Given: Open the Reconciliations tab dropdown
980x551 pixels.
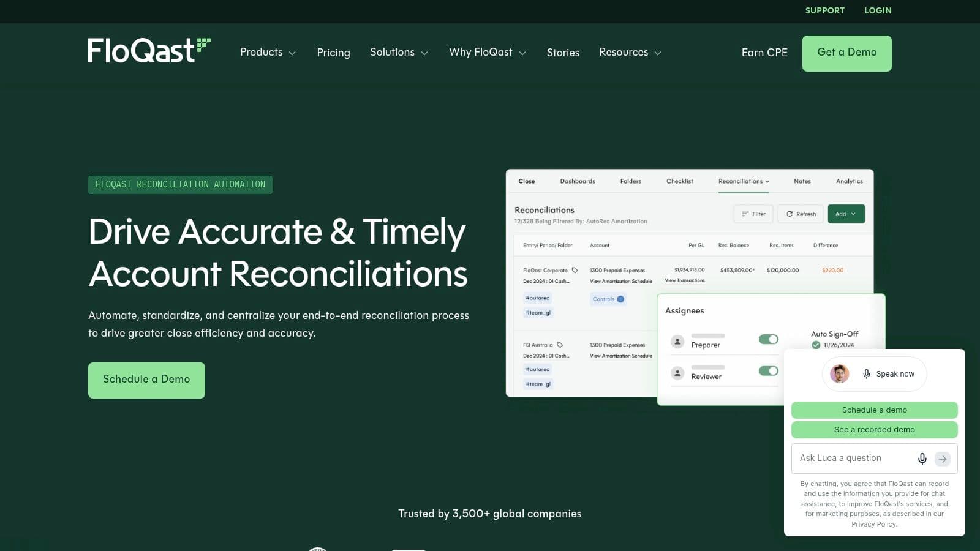Looking at the screenshot, I should point(744,181).
